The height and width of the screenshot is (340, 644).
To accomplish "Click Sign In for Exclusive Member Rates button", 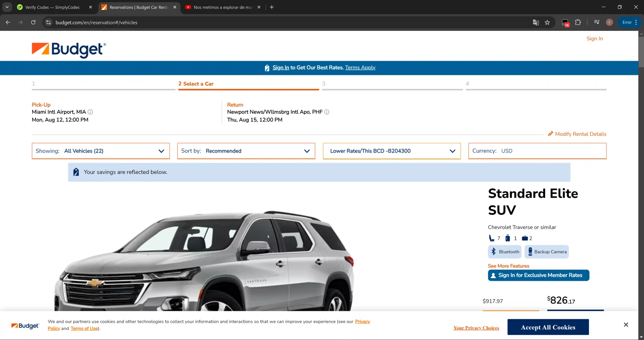I will pyautogui.click(x=538, y=275).
